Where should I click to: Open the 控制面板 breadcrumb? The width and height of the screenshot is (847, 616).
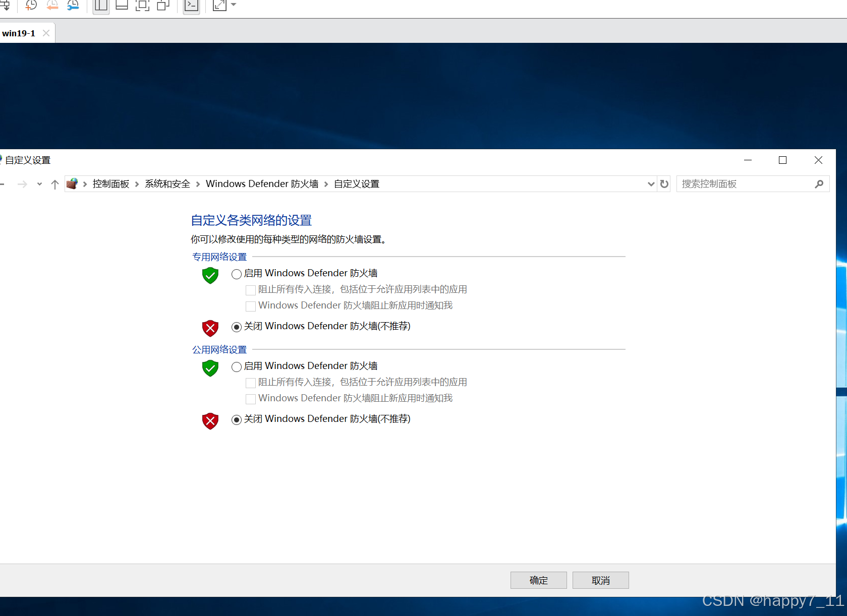click(x=111, y=184)
